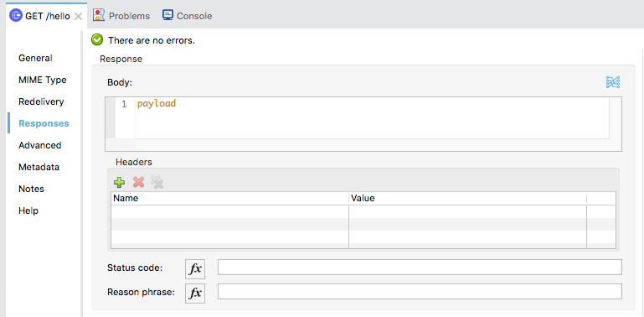Screen dimensions: 644x317
Task: Click the red X remove header icon
Action: [138, 182]
